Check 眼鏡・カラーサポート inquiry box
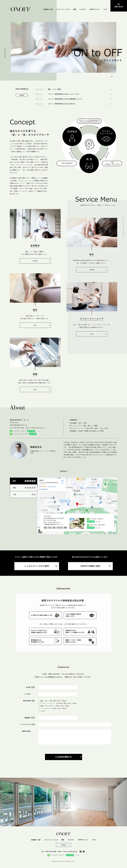Viewport: 127px width, 868px height. tap(39, 706)
